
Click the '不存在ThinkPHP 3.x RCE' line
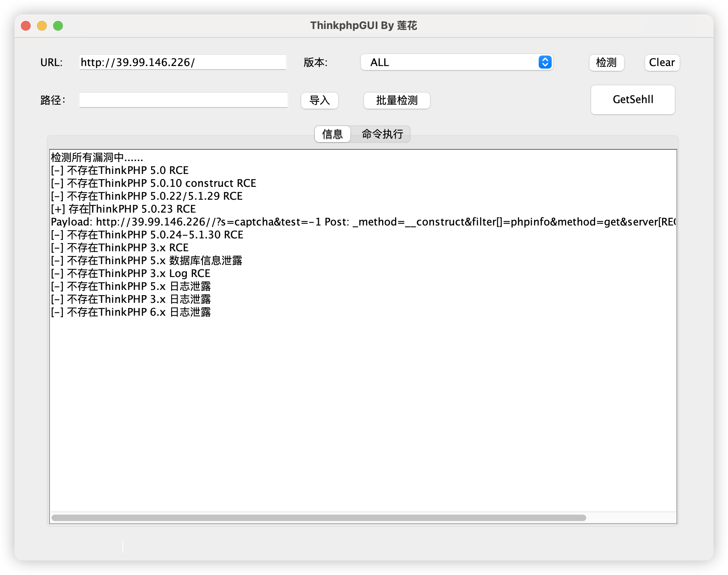(x=120, y=248)
